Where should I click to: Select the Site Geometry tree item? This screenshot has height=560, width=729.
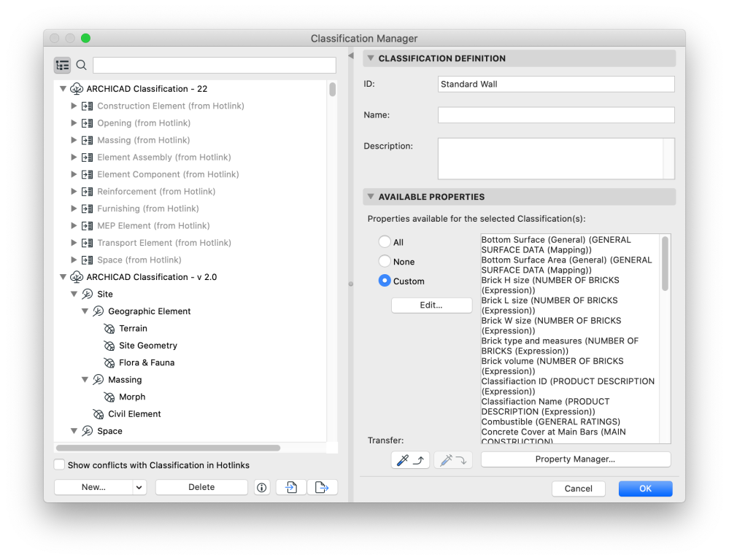148,346
